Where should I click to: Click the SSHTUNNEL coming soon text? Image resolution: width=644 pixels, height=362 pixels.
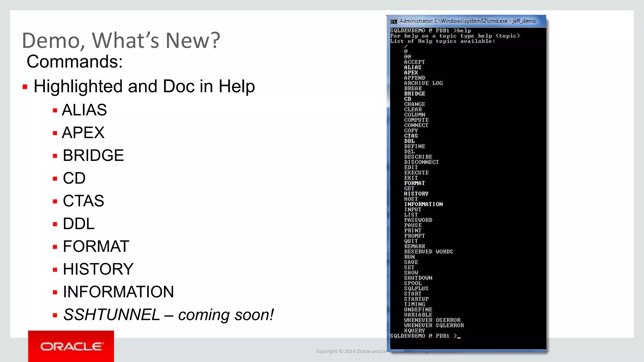pyautogui.click(x=169, y=315)
